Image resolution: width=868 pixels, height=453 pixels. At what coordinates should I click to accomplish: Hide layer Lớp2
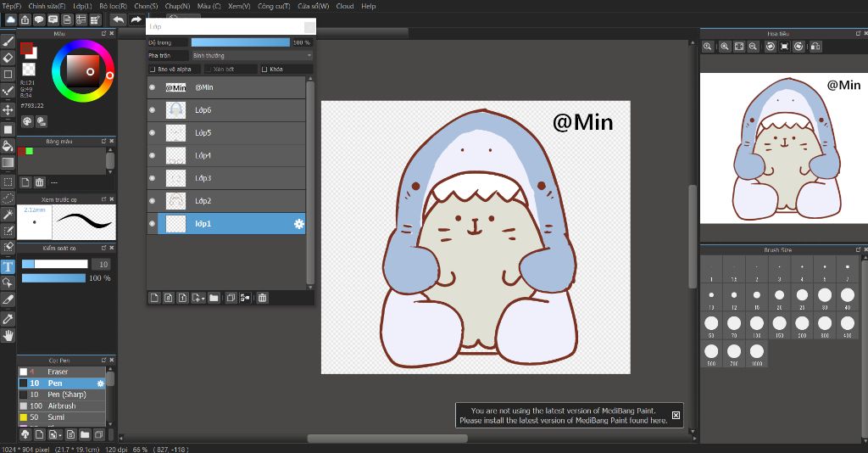point(153,201)
